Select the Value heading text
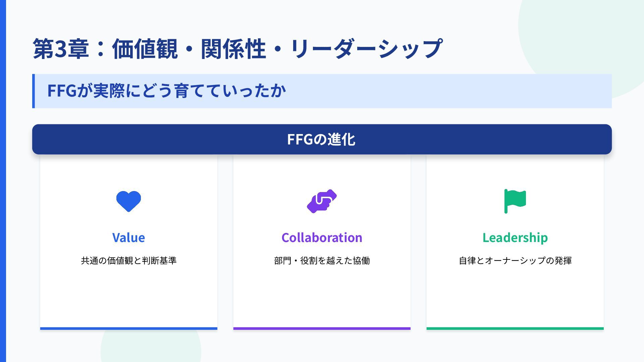644x362 pixels. click(128, 238)
